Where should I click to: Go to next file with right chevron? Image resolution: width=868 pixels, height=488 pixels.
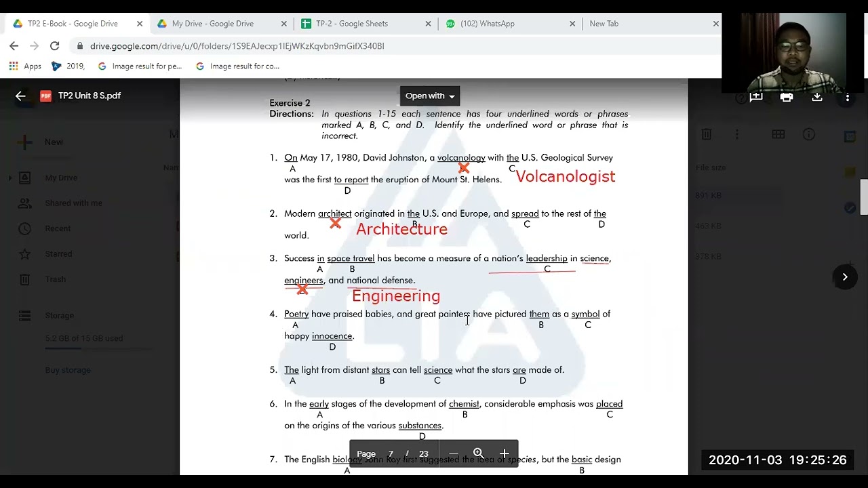[845, 277]
